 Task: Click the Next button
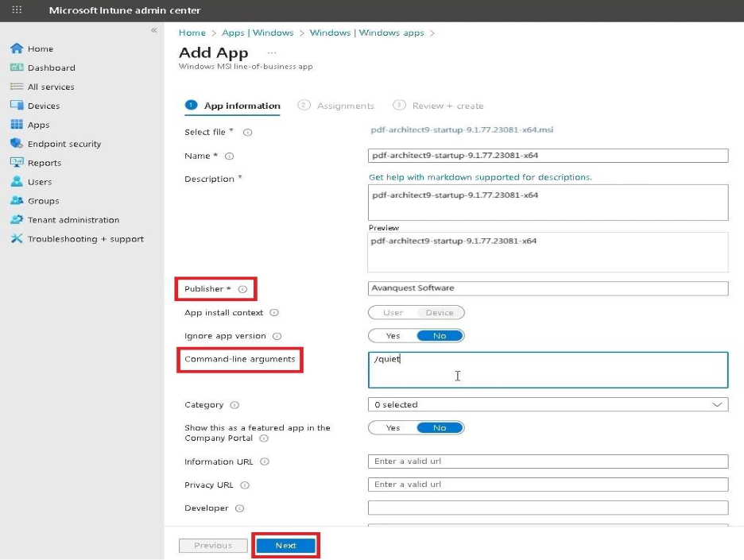[285, 545]
